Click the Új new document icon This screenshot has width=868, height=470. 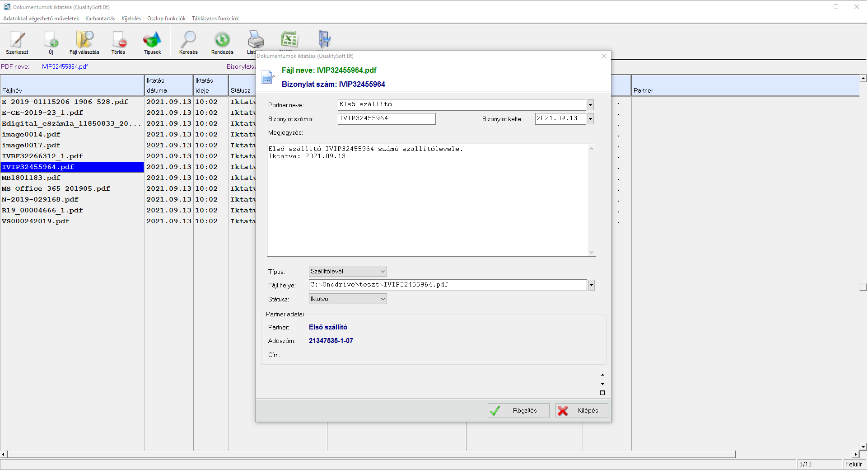pos(51,40)
